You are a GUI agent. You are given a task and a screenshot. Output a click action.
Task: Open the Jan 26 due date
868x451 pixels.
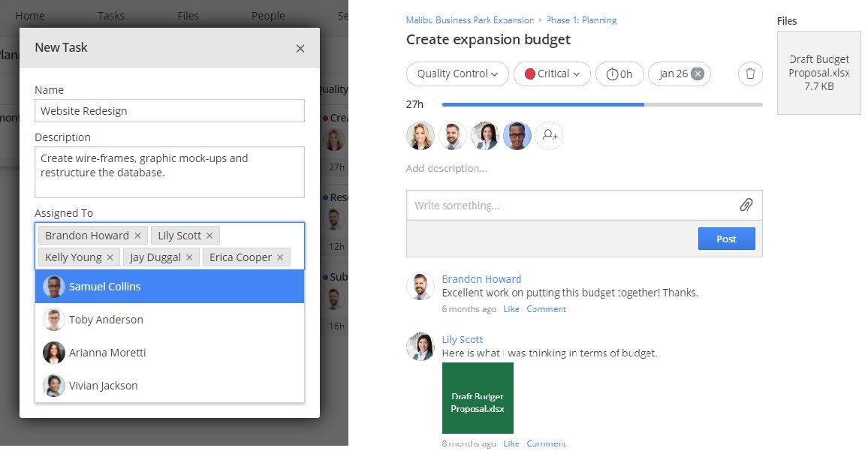click(x=673, y=74)
